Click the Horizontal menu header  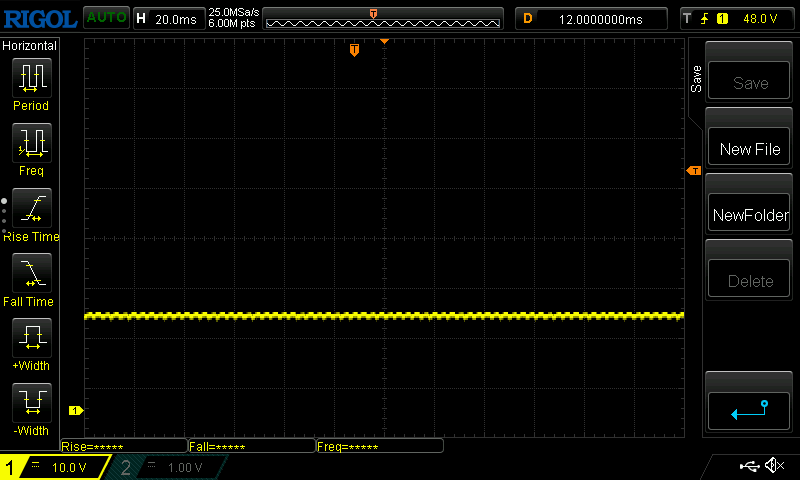(x=30, y=46)
